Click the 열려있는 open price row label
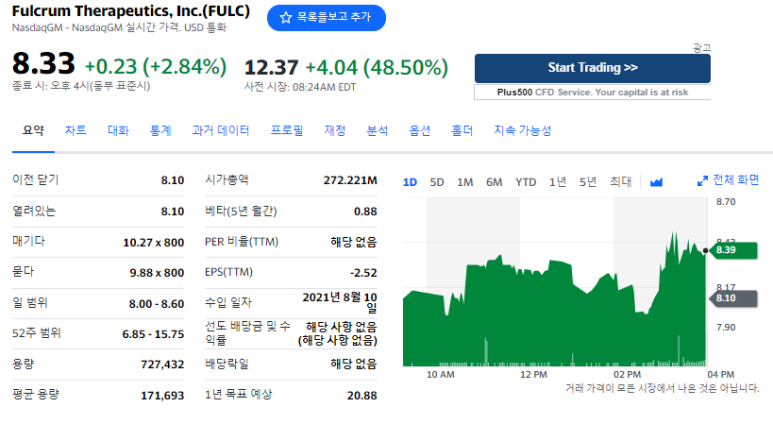773x424 pixels. 34,211
